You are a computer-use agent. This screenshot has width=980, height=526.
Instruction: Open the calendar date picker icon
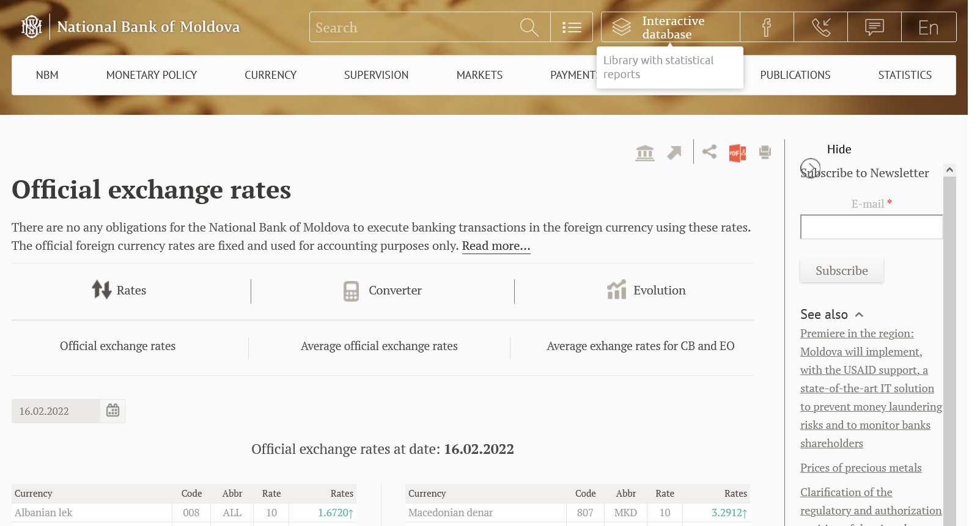pos(113,411)
